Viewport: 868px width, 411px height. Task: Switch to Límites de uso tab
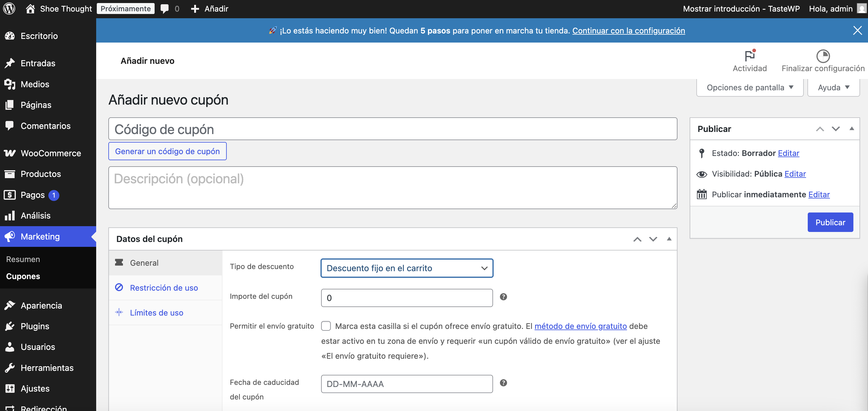pyautogui.click(x=156, y=313)
